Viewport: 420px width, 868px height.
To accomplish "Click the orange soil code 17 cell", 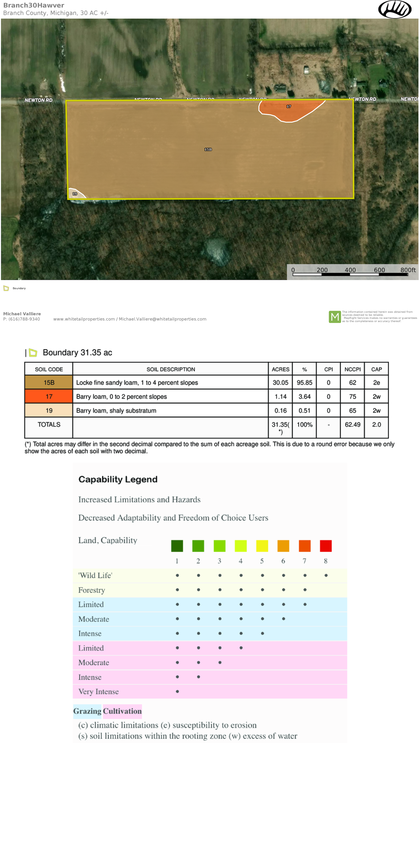I will pos(49,396).
